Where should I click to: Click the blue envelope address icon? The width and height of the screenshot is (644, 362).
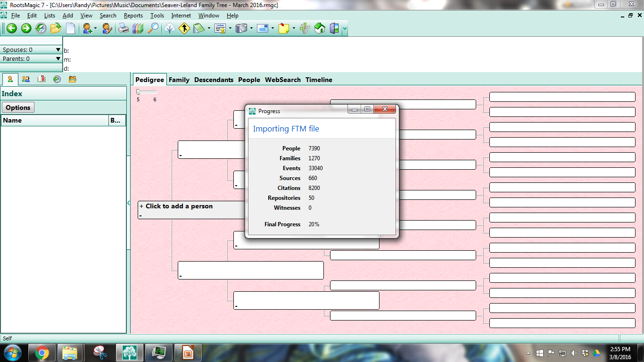(x=263, y=28)
